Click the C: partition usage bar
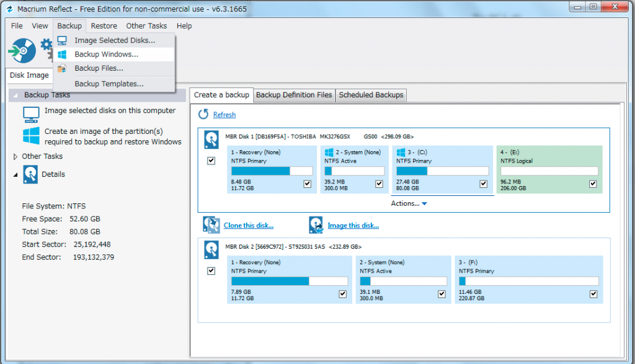Image resolution: width=635 pixels, height=364 pixels. pyautogui.click(x=442, y=171)
